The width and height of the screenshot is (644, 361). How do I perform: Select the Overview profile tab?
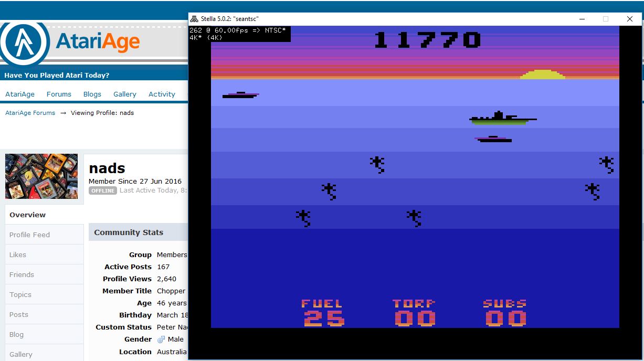(27, 215)
